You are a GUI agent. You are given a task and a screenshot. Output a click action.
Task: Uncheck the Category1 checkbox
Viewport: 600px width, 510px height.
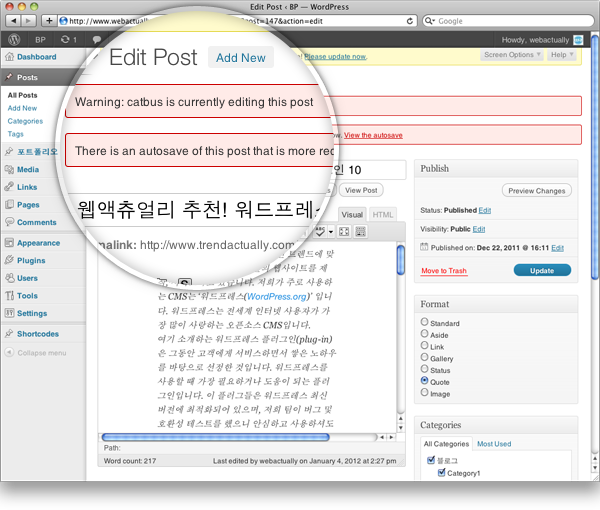point(441,473)
